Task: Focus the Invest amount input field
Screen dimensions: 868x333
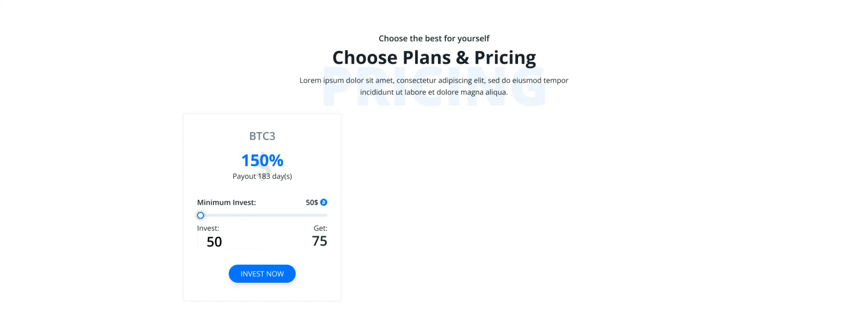Action: pos(230,242)
